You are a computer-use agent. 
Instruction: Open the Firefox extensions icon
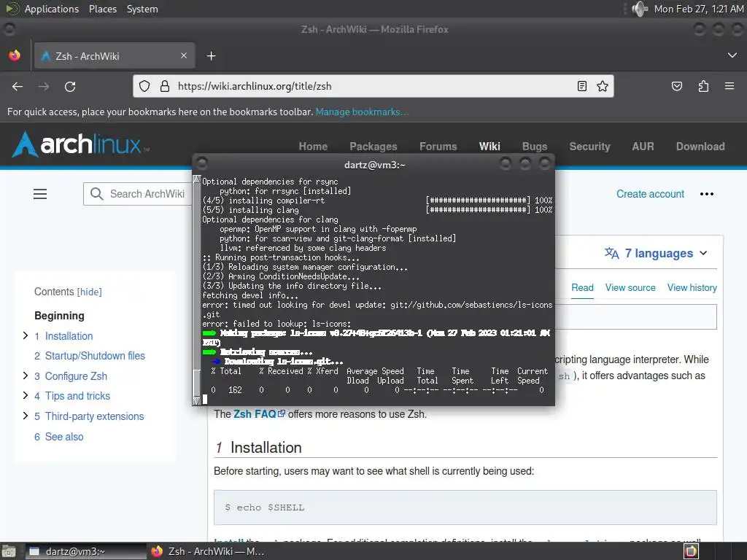point(703,86)
